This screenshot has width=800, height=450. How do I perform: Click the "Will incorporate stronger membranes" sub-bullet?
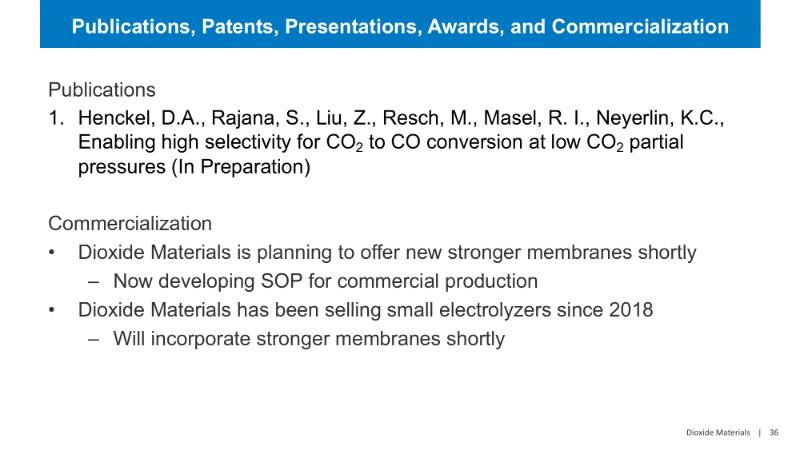pyautogui.click(x=308, y=338)
